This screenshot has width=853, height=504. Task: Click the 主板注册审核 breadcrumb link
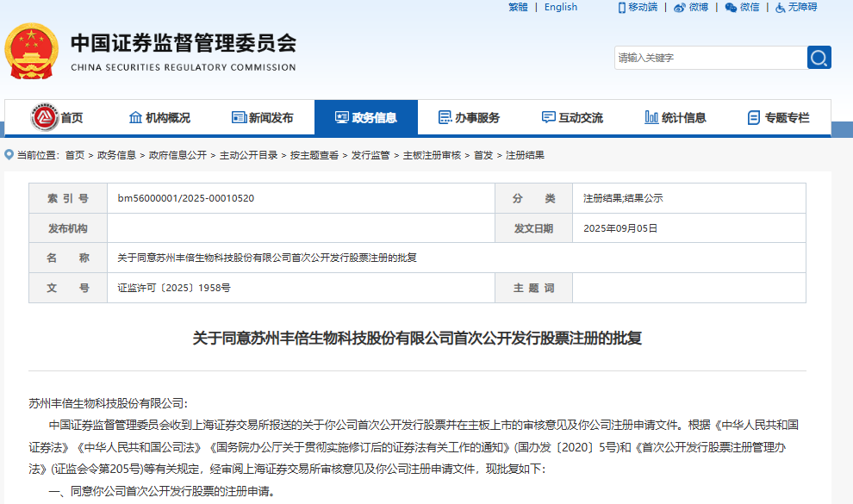point(432,155)
